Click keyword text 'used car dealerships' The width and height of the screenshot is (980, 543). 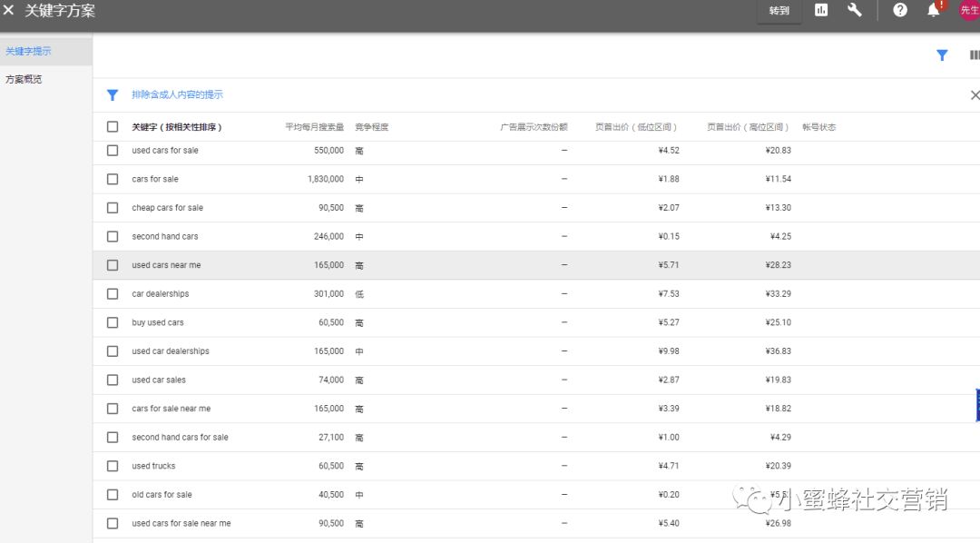pyautogui.click(x=171, y=350)
